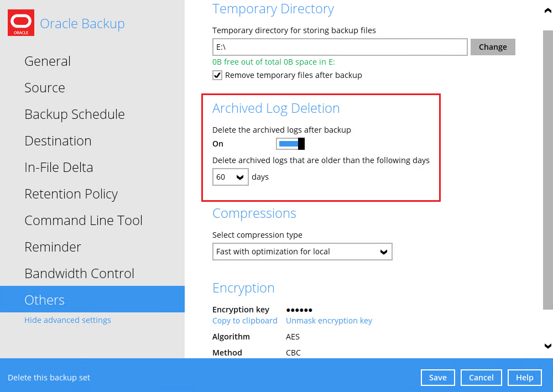
Task: Navigate to Retention Policy
Action: (71, 194)
